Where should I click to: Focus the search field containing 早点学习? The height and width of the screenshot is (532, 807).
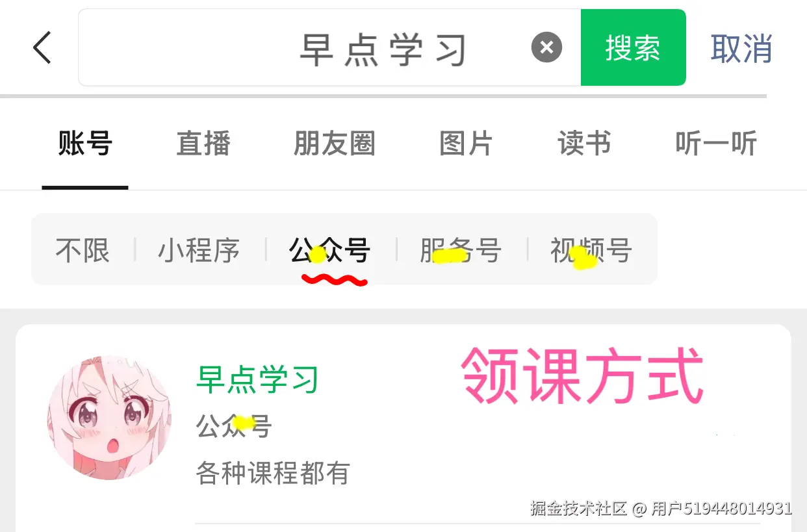(329, 47)
